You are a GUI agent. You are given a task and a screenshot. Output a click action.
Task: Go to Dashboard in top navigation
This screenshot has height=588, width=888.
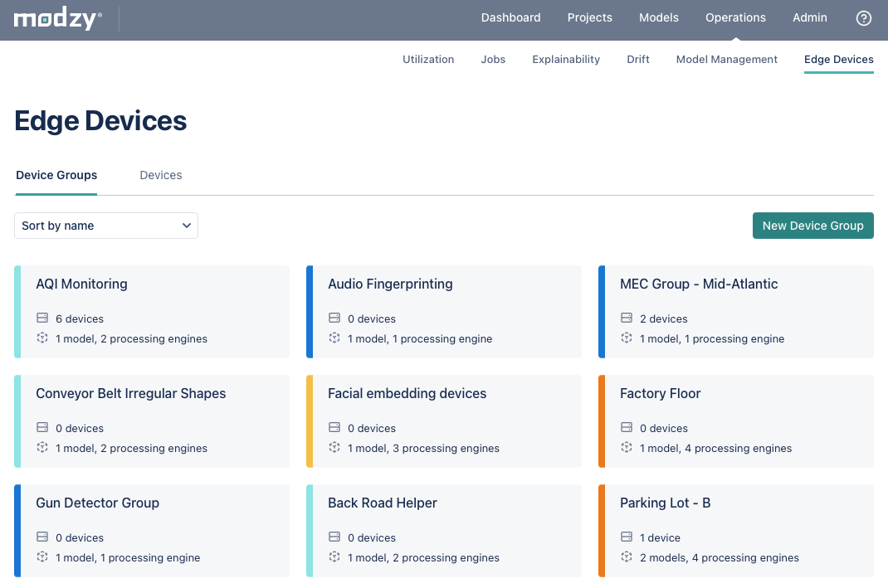coord(511,17)
